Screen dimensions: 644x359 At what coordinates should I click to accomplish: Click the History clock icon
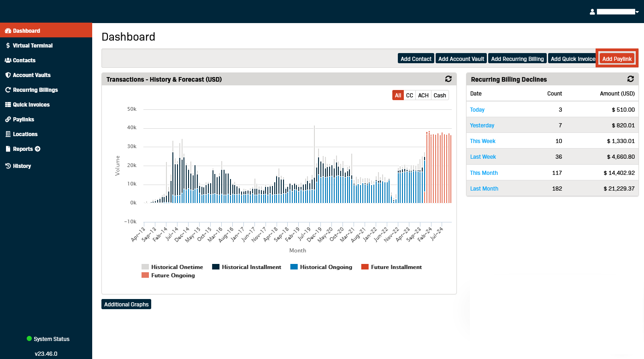pos(8,166)
